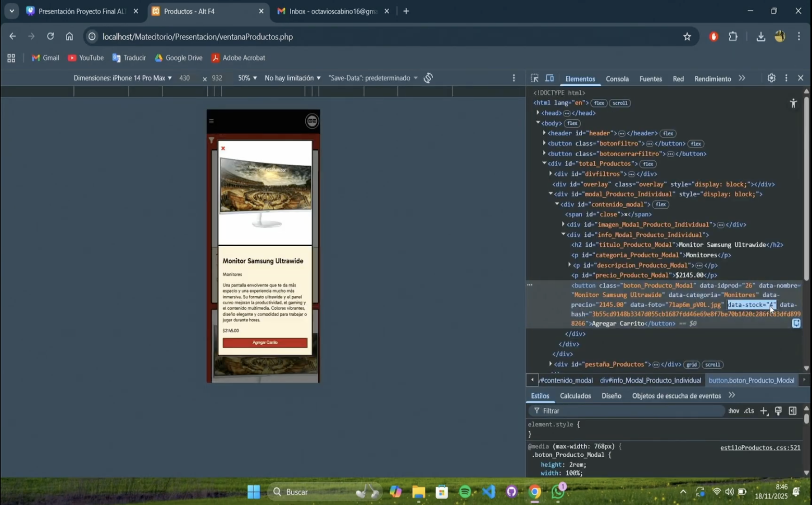Screen dimensions: 812x505
Task: Bookmark this page with the star icon
Action: click(x=687, y=37)
